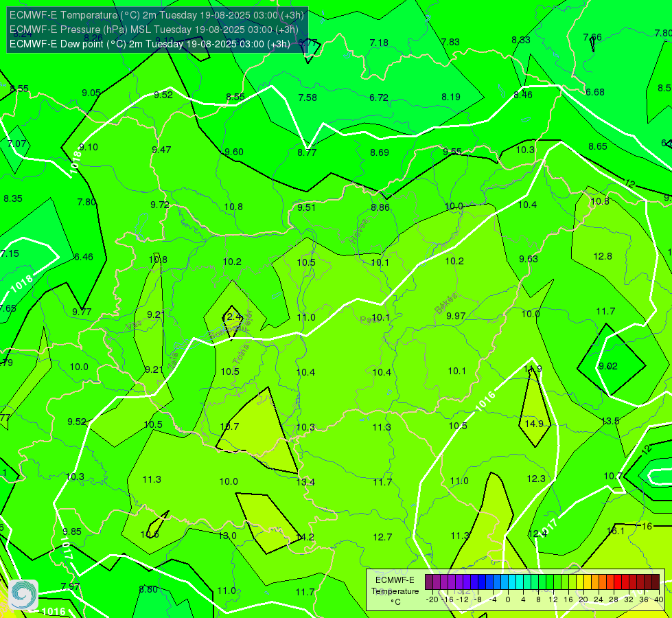Select the ECMWF-E Pressure MSL layer label

tap(154, 30)
